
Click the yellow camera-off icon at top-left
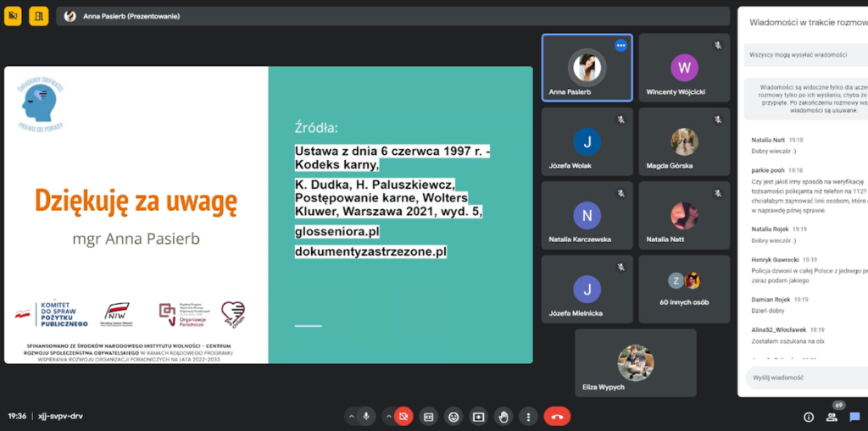click(13, 15)
